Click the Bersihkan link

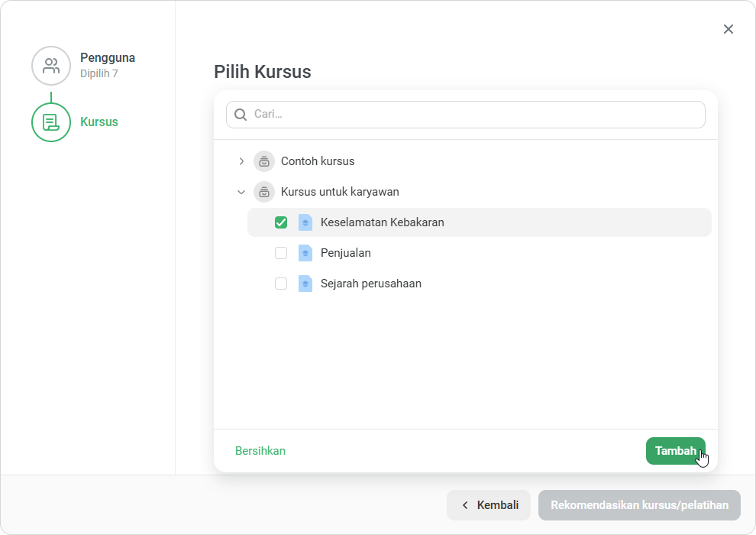(260, 451)
